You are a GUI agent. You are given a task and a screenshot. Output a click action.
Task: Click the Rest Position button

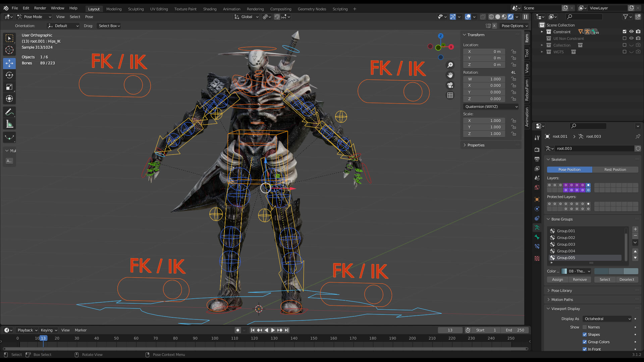tap(615, 170)
